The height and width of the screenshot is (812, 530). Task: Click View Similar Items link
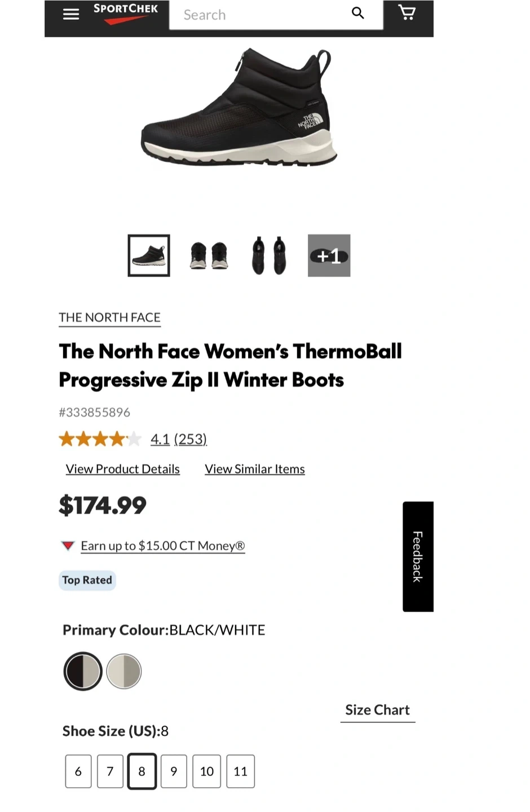[x=255, y=469]
